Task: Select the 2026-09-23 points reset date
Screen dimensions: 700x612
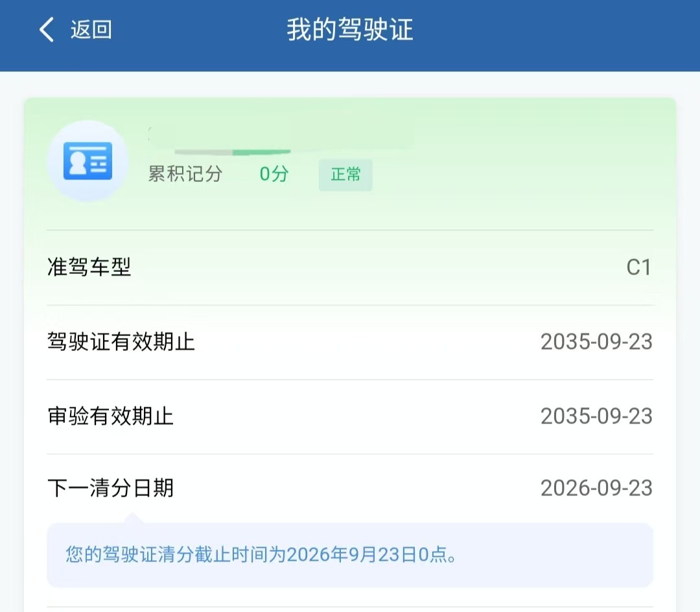Action: coord(596,488)
